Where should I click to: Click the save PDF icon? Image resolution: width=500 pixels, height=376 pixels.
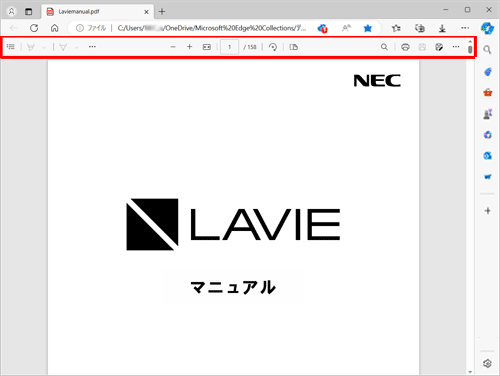click(x=422, y=47)
